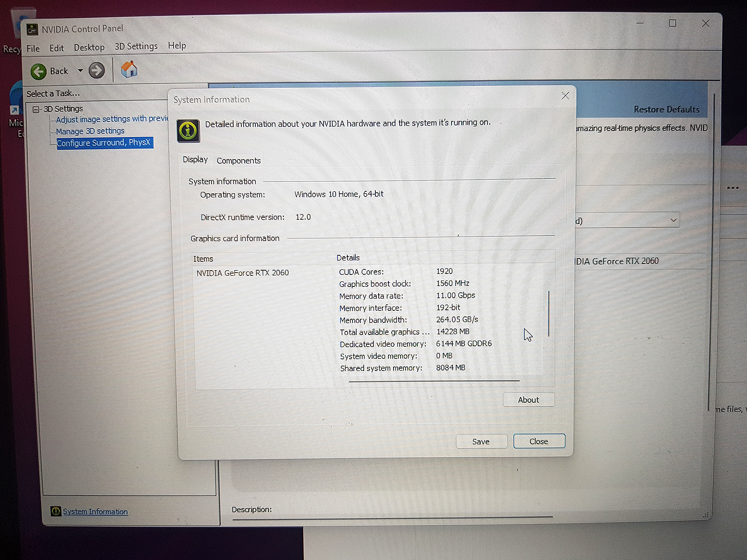Click the Forward arrow icon in toolbar
Image resolution: width=747 pixels, height=560 pixels.
pyautogui.click(x=97, y=70)
